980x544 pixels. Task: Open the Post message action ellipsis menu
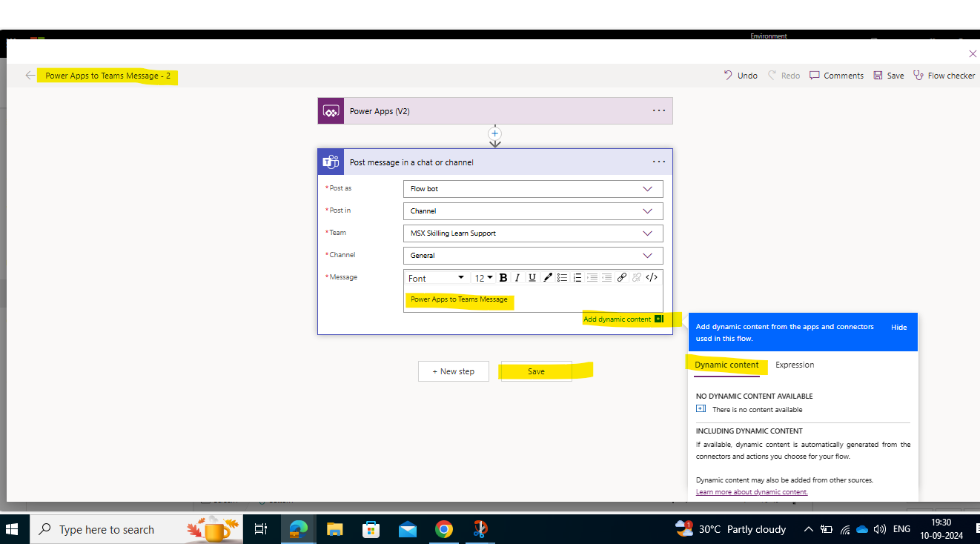[x=659, y=162]
